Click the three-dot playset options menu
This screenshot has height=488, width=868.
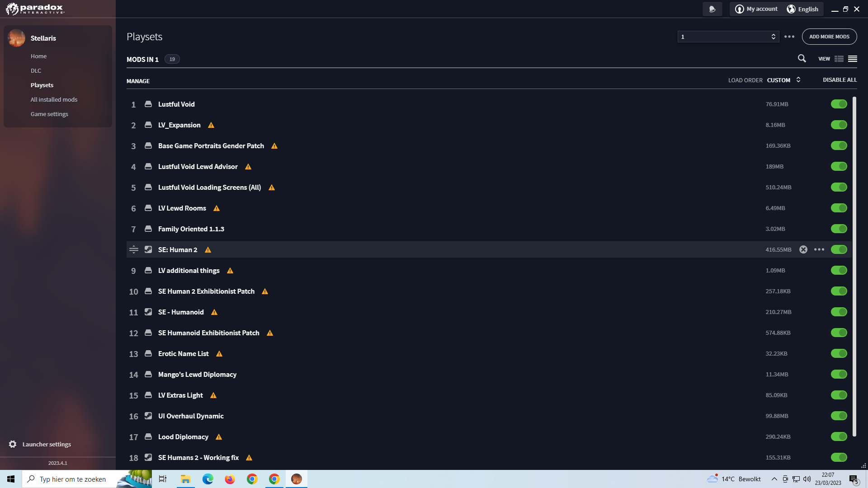pos(789,37)
